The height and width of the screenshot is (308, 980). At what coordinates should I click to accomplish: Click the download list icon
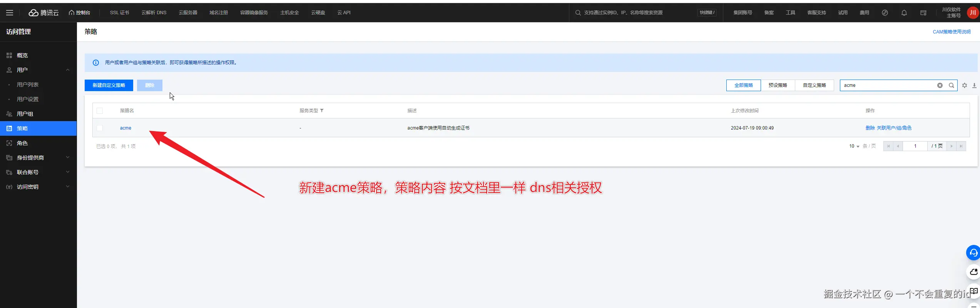tap(974, 85)
